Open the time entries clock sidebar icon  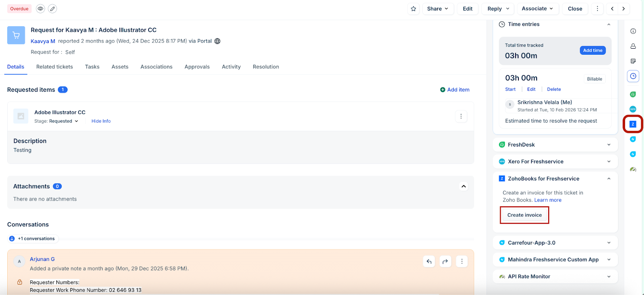633,76
